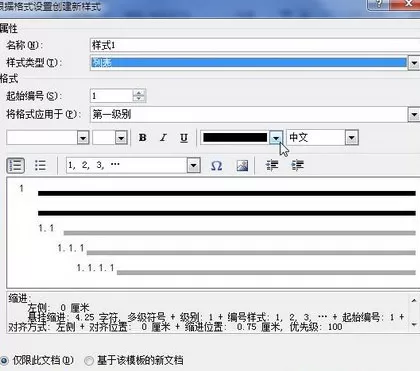Open the font size dropdown
Screen dimensions: 420x371
(x=121, y=138)
